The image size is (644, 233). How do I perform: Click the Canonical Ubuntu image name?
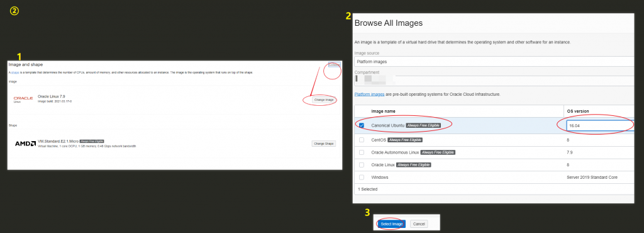[x=387, y=125]
